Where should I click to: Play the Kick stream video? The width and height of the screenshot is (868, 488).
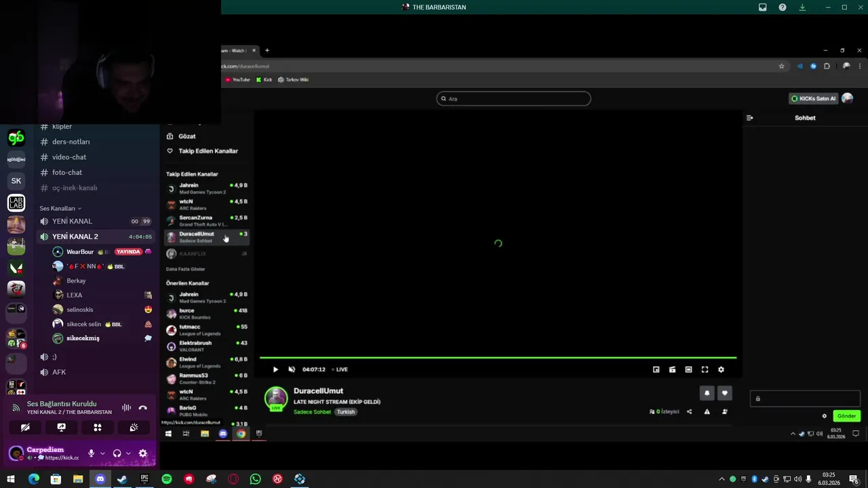275,369
